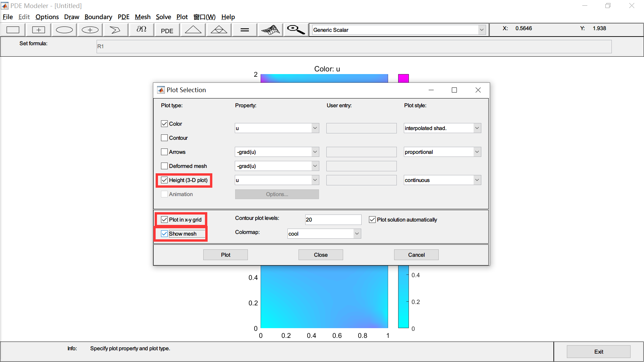Select the Draw Rectangle tool
The width and height of the screenshot is (644, 362).
(13, 29)
